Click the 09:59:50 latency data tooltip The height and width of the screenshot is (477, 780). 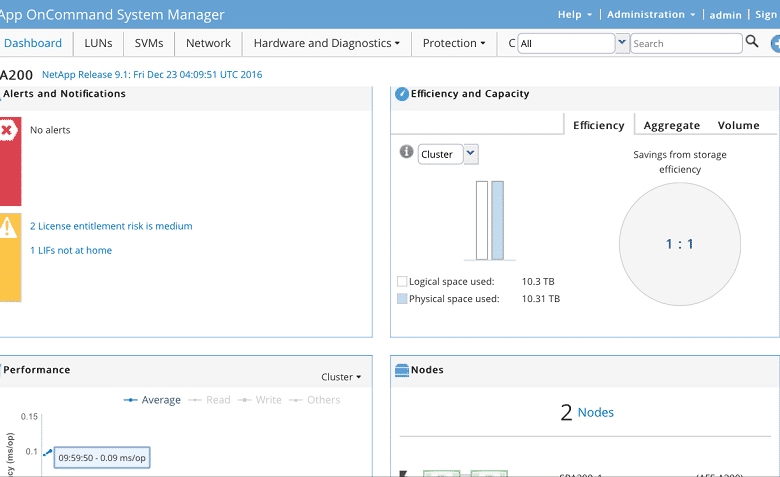[x=102, y=458]
